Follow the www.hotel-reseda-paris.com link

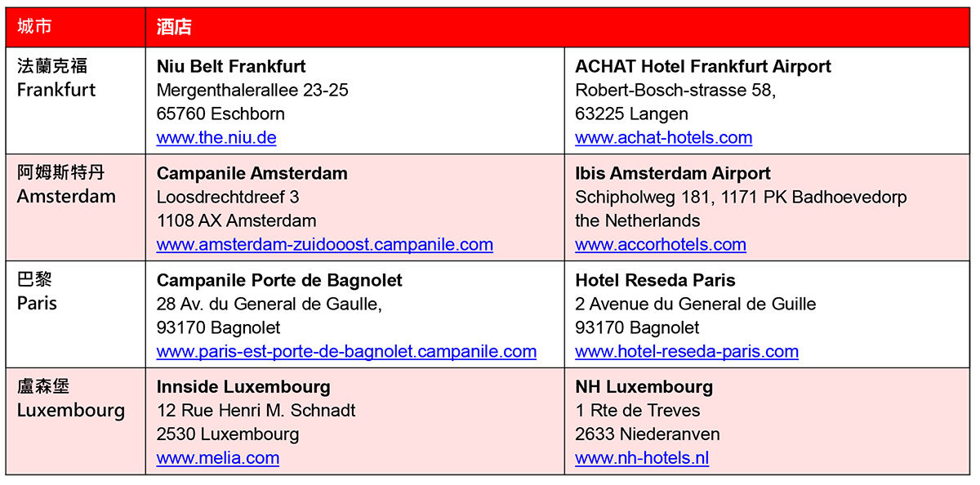point(686,352)
